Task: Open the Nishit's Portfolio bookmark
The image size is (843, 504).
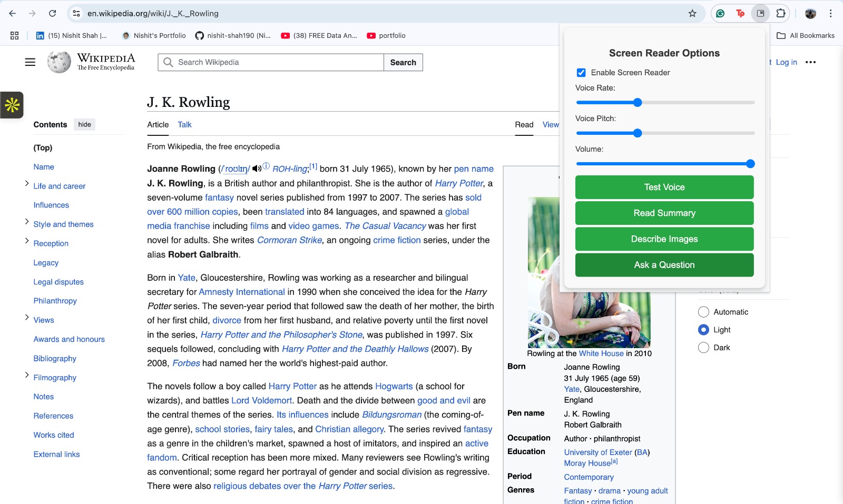Action: pos(154,35)
